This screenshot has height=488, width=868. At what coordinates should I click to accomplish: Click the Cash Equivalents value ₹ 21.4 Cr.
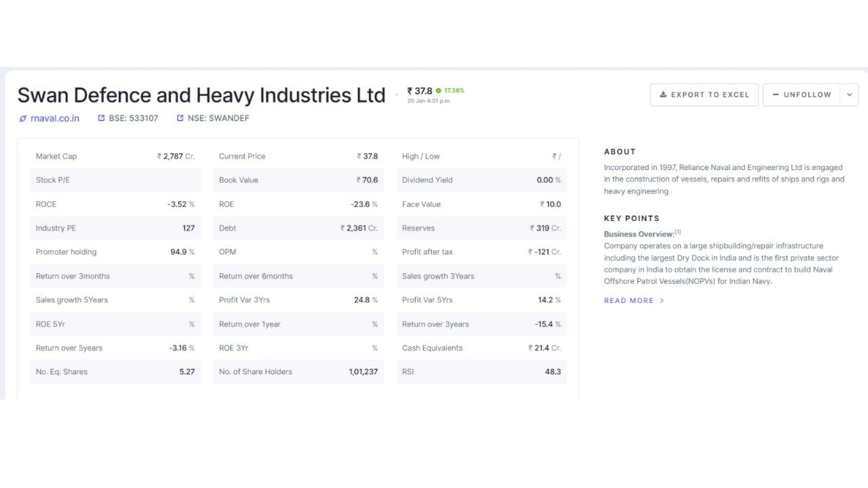pos(545,348)
